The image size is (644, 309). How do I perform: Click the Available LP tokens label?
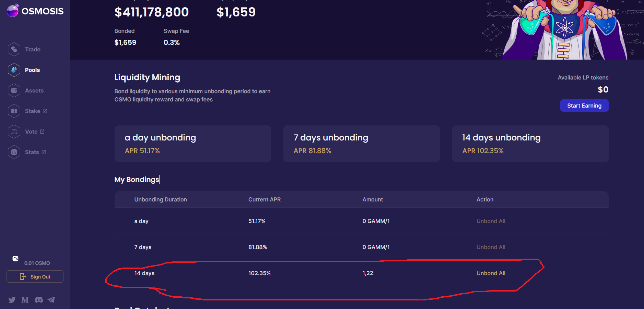pyautogui.click(x=583, y=77)
